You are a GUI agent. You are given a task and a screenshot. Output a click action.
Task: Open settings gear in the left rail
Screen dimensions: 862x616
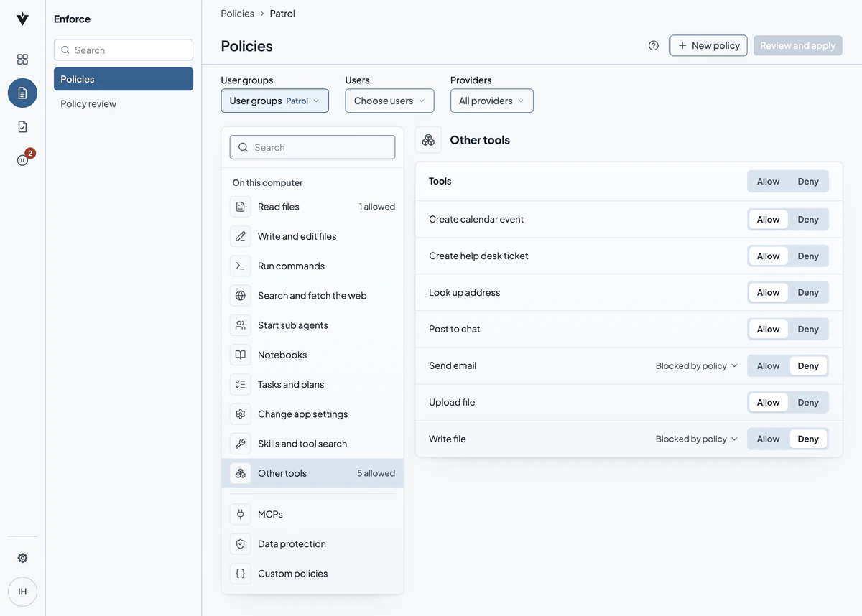pos(22,558)
